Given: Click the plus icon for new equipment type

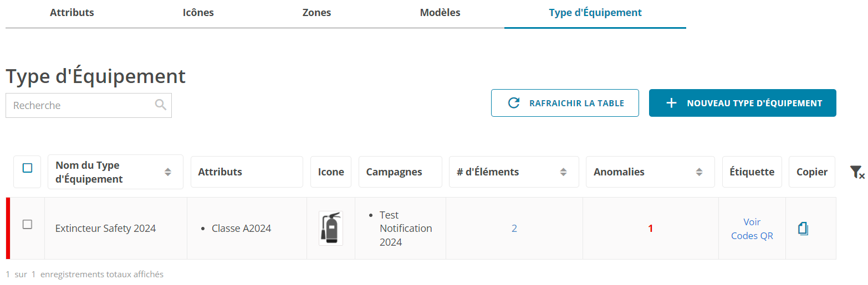Looking at the screenshot, I should click(671, 103).
